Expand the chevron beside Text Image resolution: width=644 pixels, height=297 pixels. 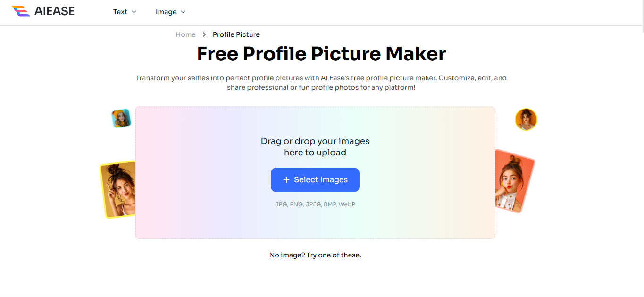[x=134, y=12]
